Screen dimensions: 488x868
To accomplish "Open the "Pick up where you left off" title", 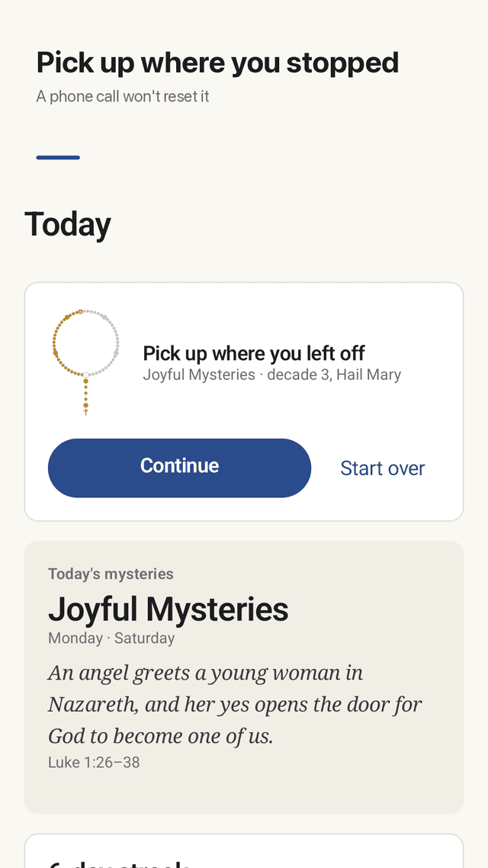I will pyautogui.click(x=254, y=353).
